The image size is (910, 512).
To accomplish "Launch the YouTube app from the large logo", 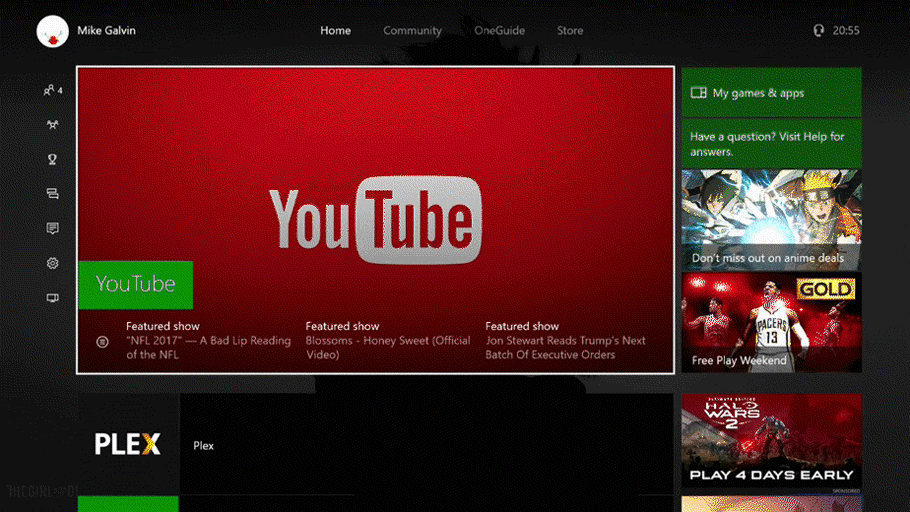I will click(375, 220).
